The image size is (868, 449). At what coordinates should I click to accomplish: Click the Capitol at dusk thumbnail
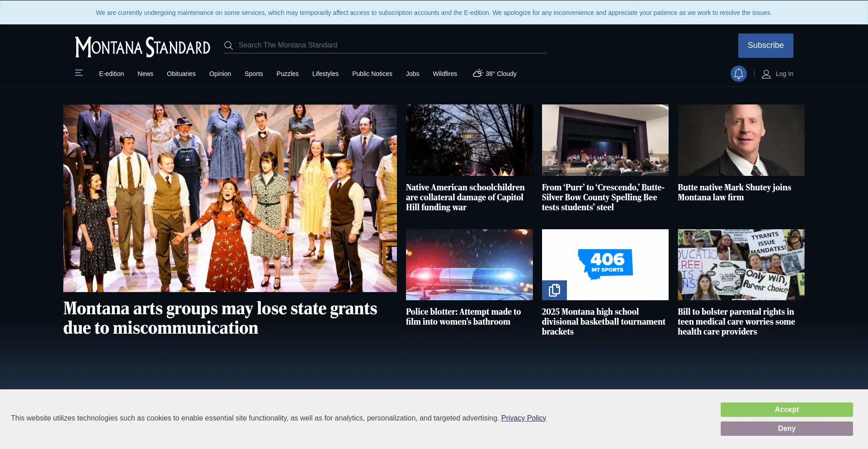coord(469,140)
